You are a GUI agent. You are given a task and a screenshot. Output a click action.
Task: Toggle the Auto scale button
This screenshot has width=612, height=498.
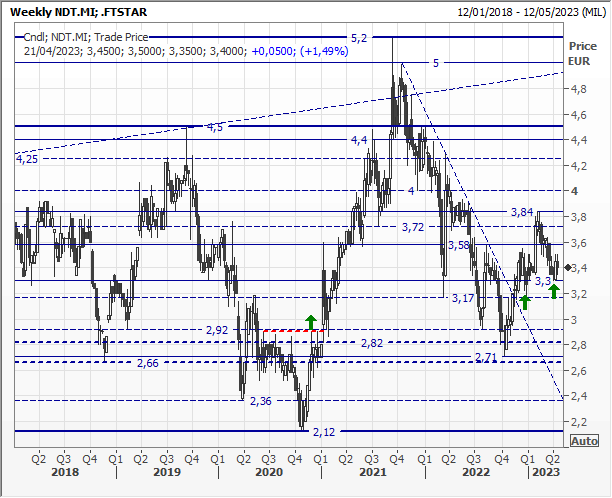coord(584,441)
